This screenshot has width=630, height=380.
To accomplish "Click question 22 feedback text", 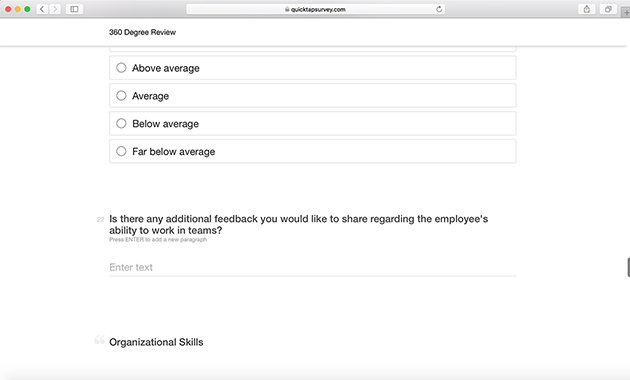I will click(x=299, y=225).
